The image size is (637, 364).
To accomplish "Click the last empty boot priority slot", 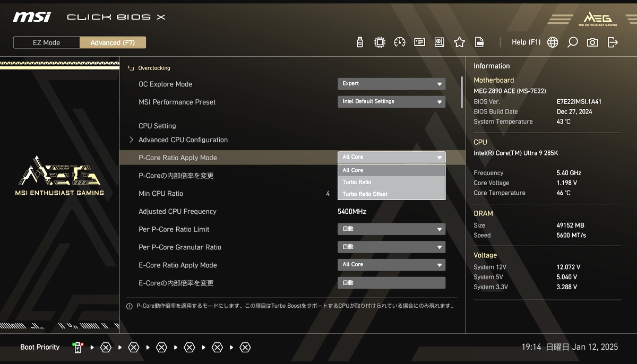I will (x=245, y=348).
